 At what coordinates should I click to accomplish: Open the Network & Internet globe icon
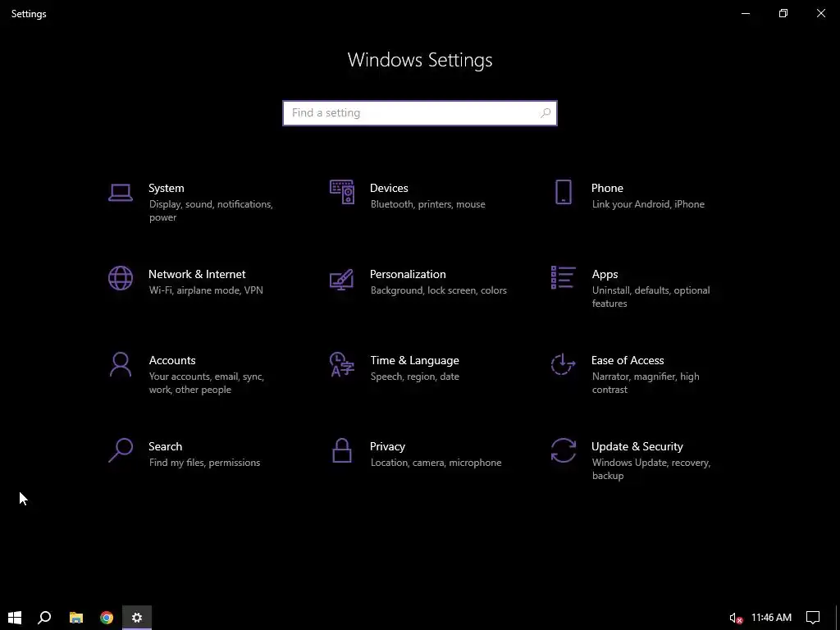pos(121,278)
